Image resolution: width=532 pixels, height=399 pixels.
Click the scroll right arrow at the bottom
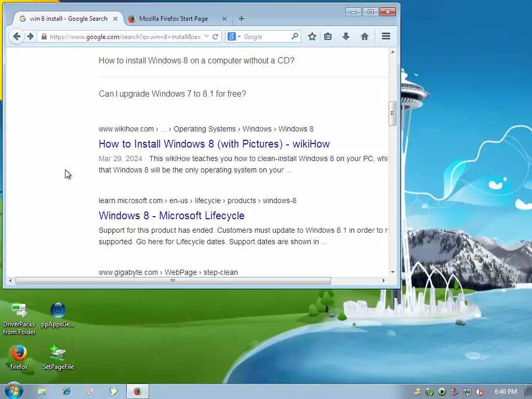(x=384, y=281)
